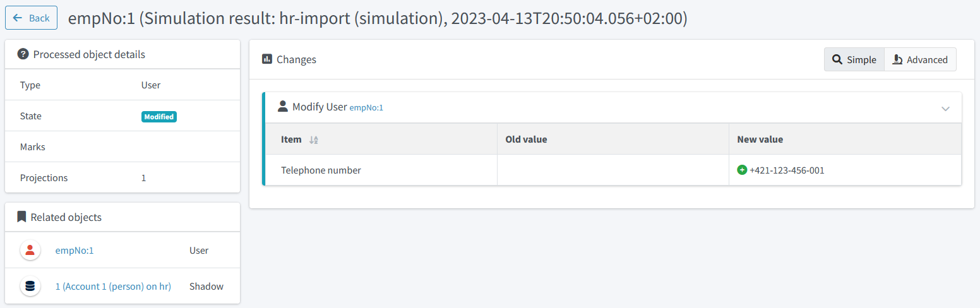This screenshot has width=980, height=308.
Task: Click the chart icon beside Changes heading
Action: pyautogui.click(x=267, y=59)
